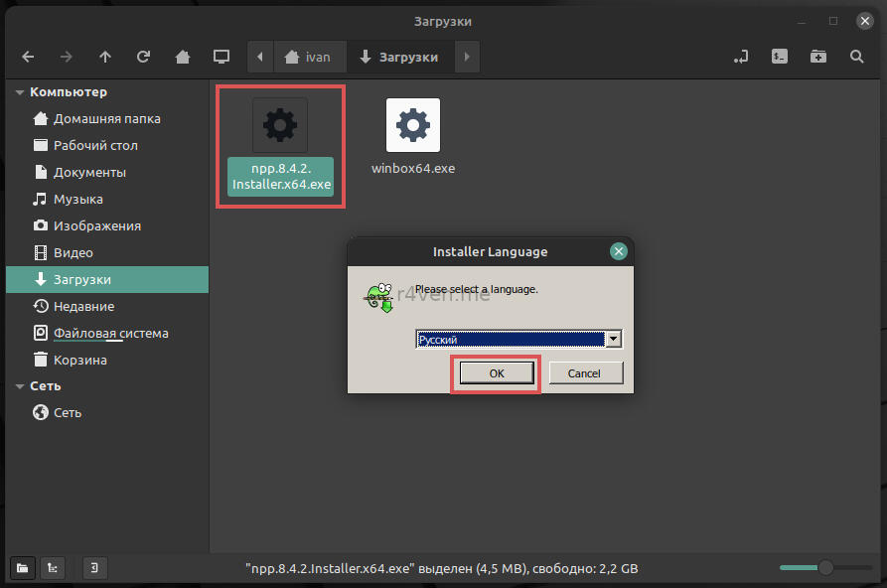
Task: Click the zoom slider in the status bar
Action: coord(824,568)
